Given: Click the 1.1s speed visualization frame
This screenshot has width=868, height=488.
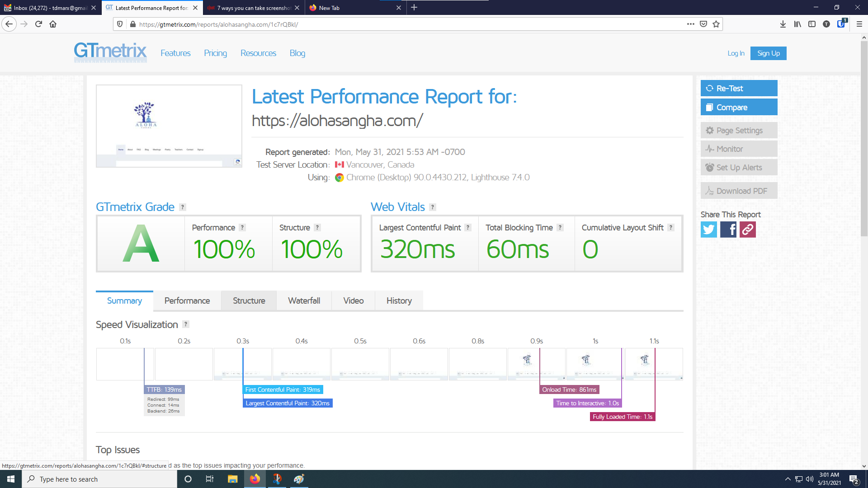Looking at the screenshot, I should (654, 364).
